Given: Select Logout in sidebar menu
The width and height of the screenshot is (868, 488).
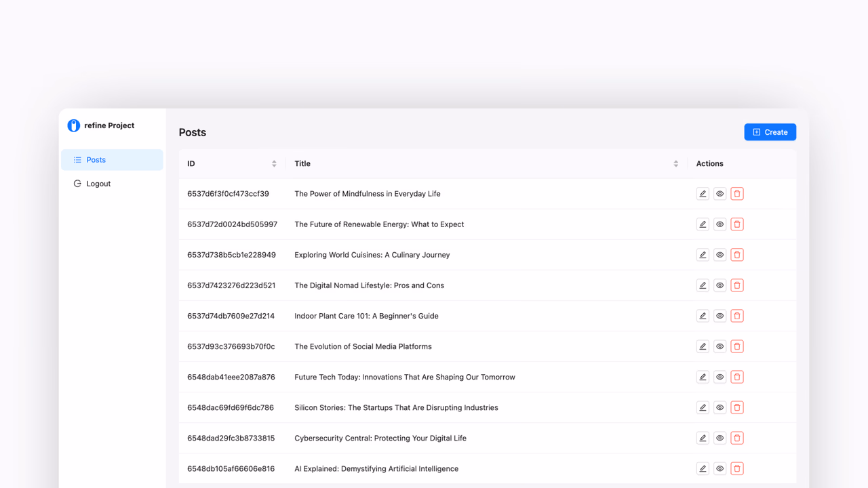Looking at the screenshot, I should click(112, 184).
